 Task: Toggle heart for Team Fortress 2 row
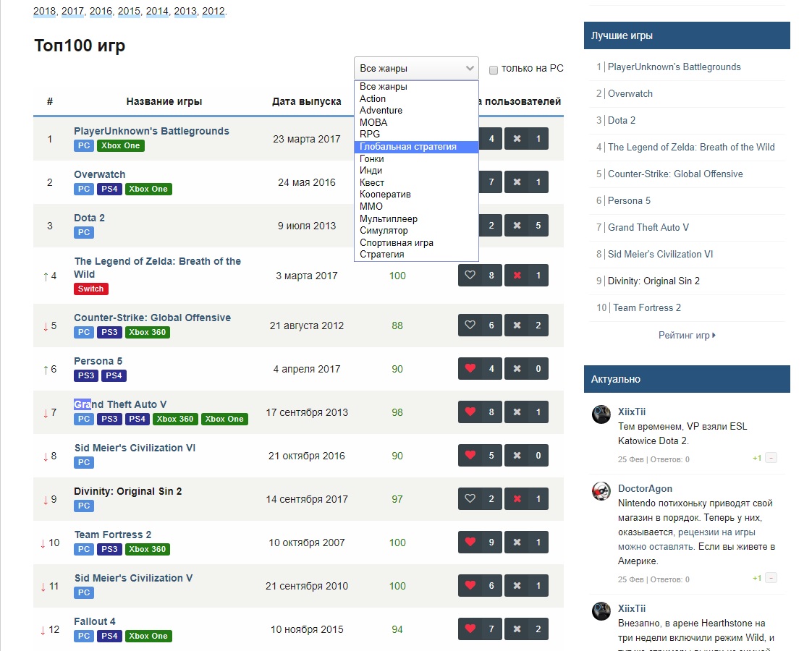470,542
